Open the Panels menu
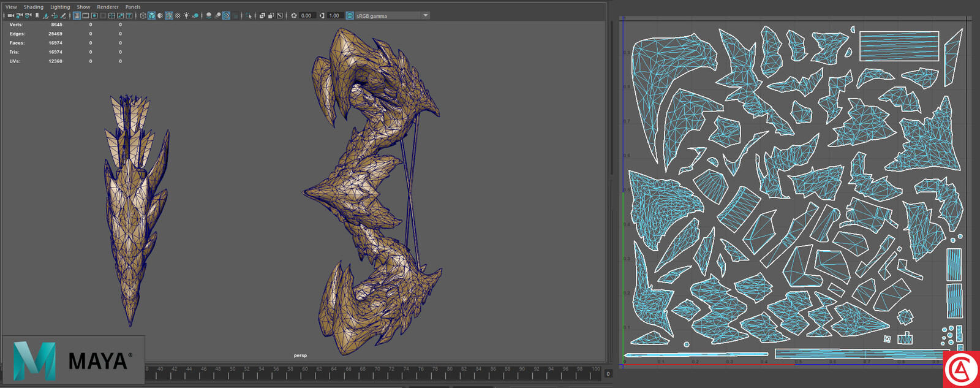The width and height of the screenshot is (980, 388). [133, 7]
